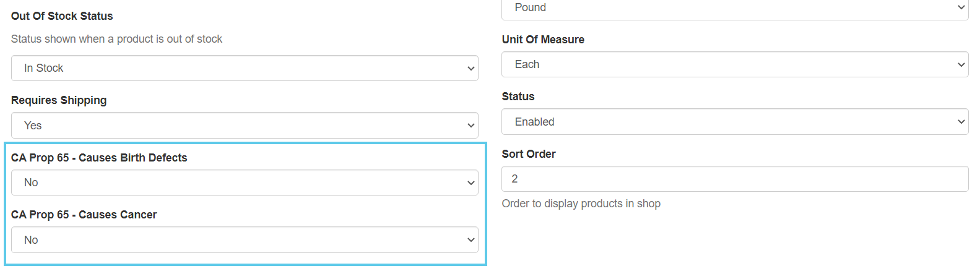Open the Requires Shipping dropdown showing Yes
This screenshot has height=271, width=980.
pyautogui.click(x=245, y=125)
